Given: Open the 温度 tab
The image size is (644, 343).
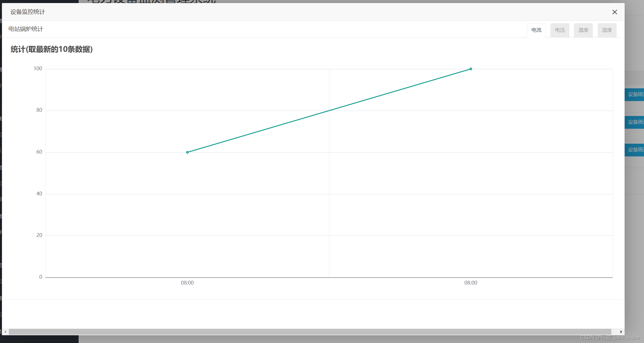Looking at the screenshot, I should [x=583, y=30].
